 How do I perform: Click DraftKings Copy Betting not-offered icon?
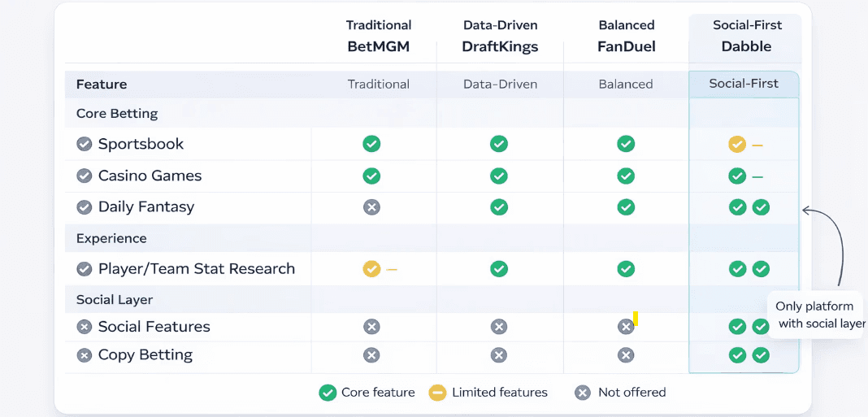tap(499, 355)
